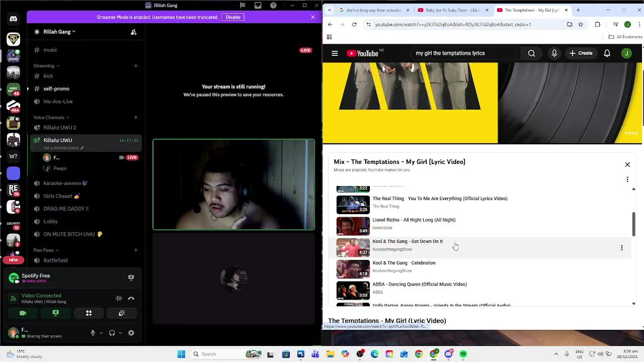This screenshot has width=644, height=362.
Task: Open Chrome extensions puzzle icon
Action: [x=598, y=24]
